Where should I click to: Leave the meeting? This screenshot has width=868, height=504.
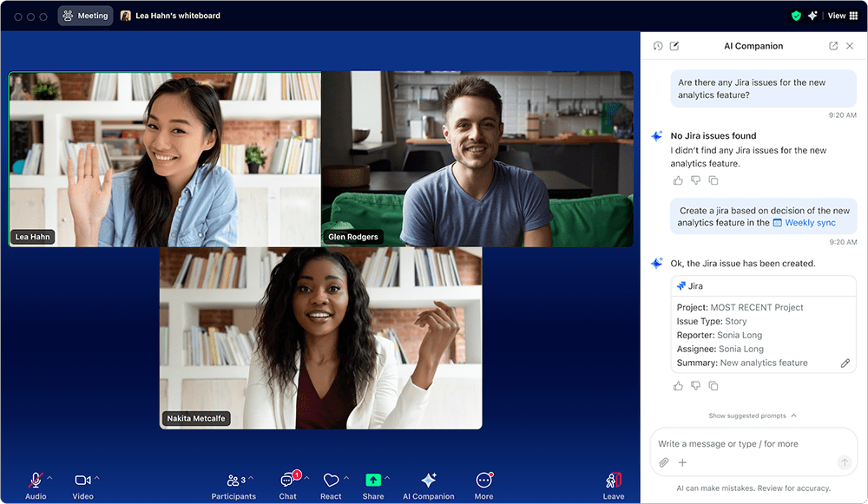click(614, 486)
